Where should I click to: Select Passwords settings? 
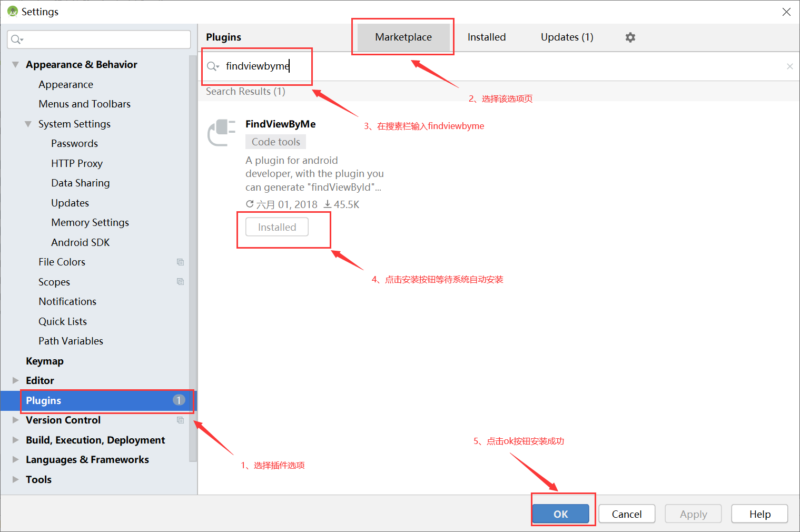tap(75, 144)
